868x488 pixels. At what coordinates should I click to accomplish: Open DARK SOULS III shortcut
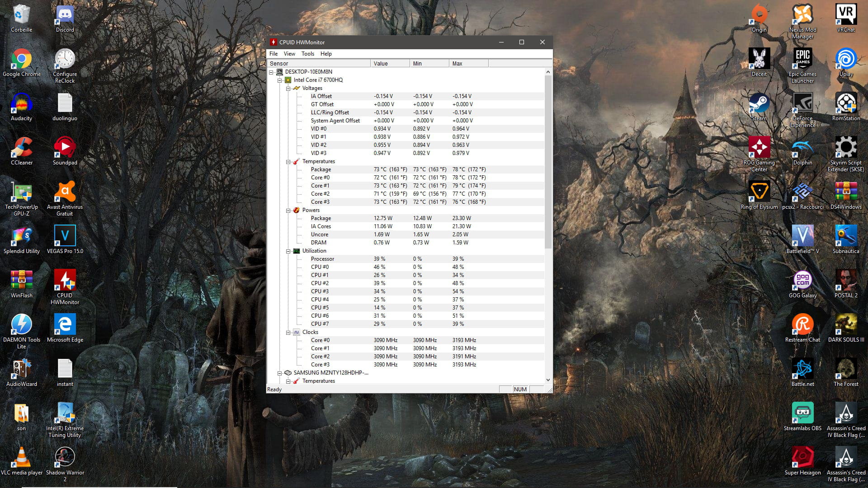(846, 328)
